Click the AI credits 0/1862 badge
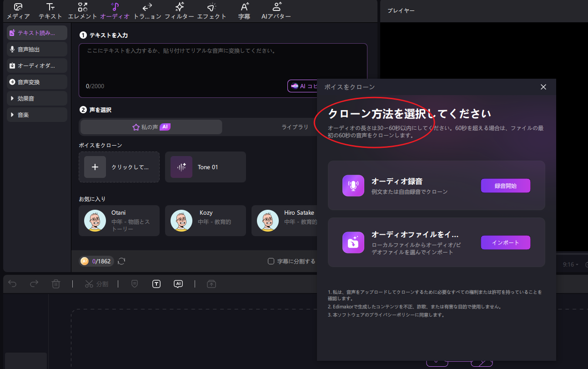588x369 pixels. (96, 261)
